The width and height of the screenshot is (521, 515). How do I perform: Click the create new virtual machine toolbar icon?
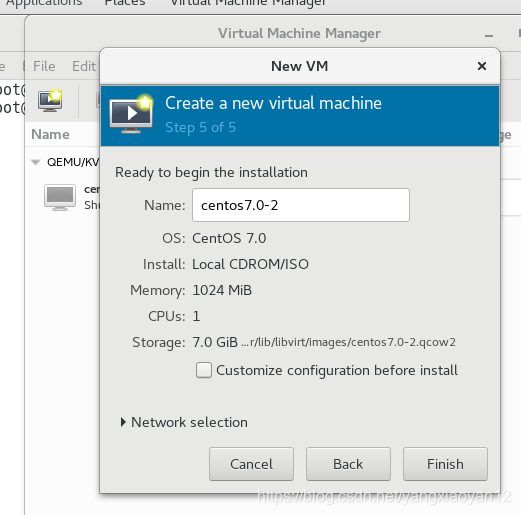pos(50,100)
